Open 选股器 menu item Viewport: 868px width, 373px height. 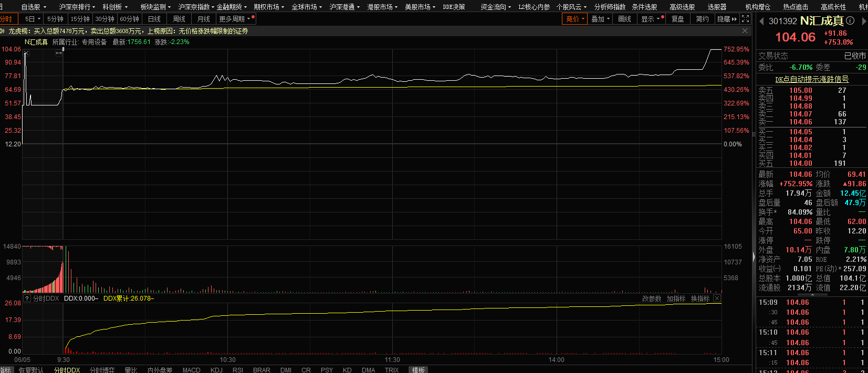coord(717,7)
